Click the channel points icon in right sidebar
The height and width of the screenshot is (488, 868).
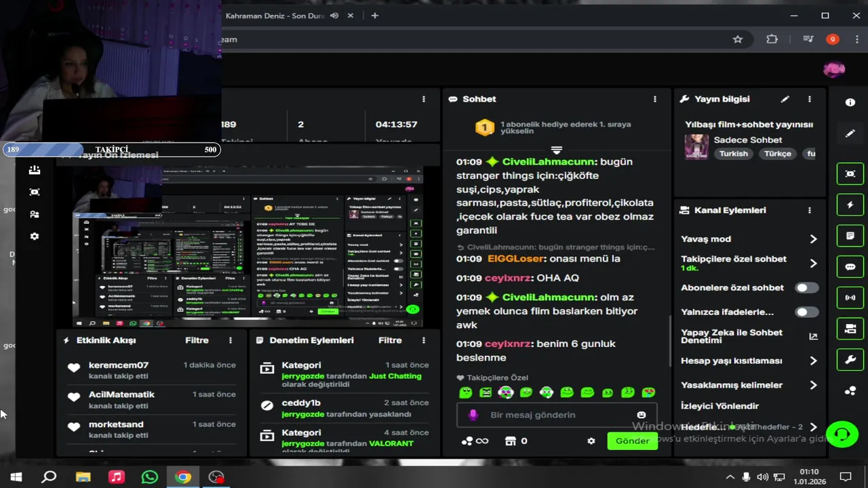click(850, 391)
